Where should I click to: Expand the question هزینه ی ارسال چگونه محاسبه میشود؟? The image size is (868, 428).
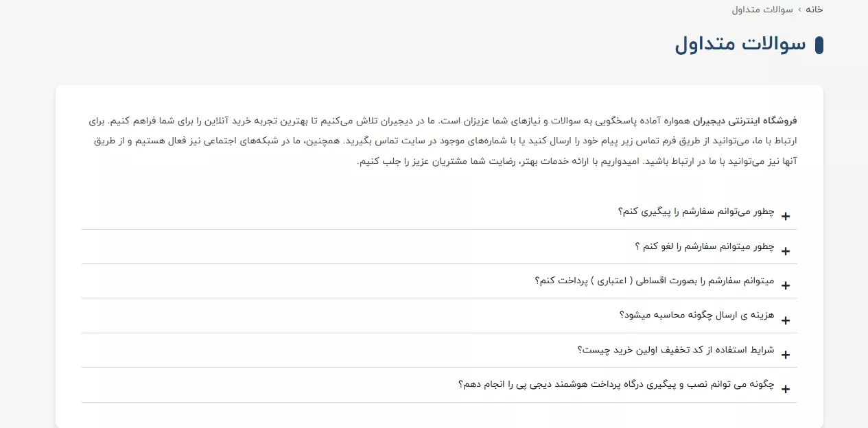point(696,315)
